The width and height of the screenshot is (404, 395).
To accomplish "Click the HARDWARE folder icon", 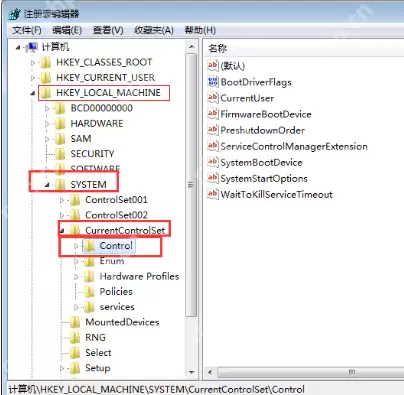I will pyautogui.click(x=60, y=124).
